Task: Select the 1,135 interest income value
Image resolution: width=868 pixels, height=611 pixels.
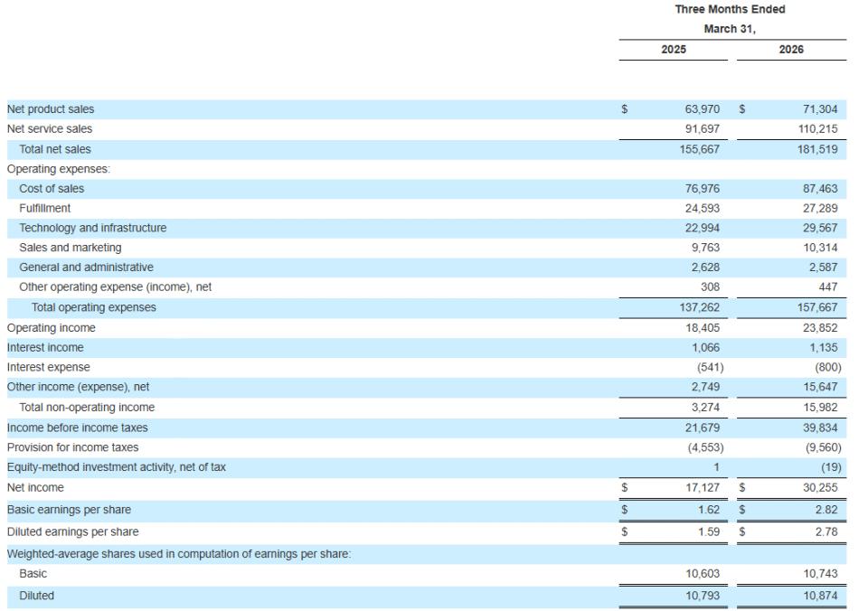Action: 823,348
